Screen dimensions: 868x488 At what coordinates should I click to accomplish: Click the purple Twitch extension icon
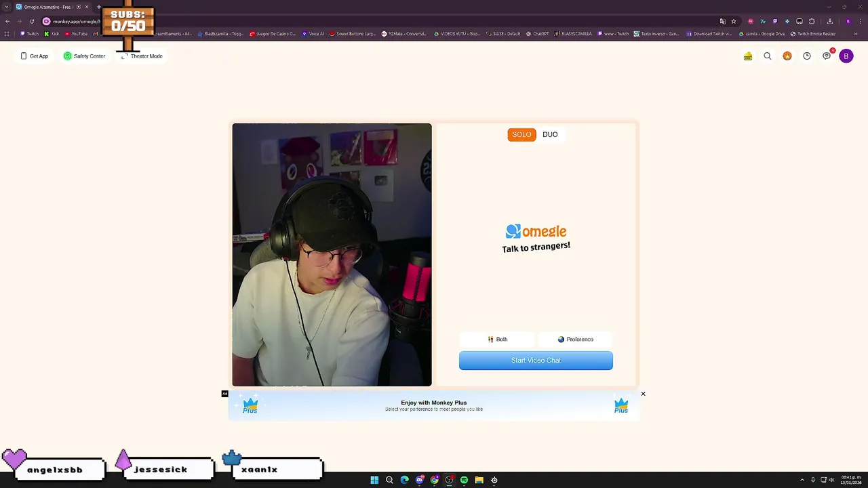tap(775, 21)
